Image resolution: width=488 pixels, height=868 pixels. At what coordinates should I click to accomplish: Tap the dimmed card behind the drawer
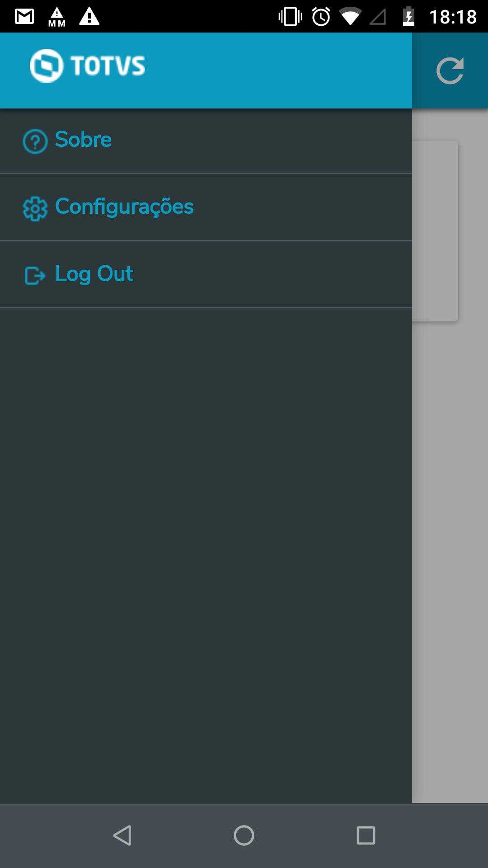[435, 231]
